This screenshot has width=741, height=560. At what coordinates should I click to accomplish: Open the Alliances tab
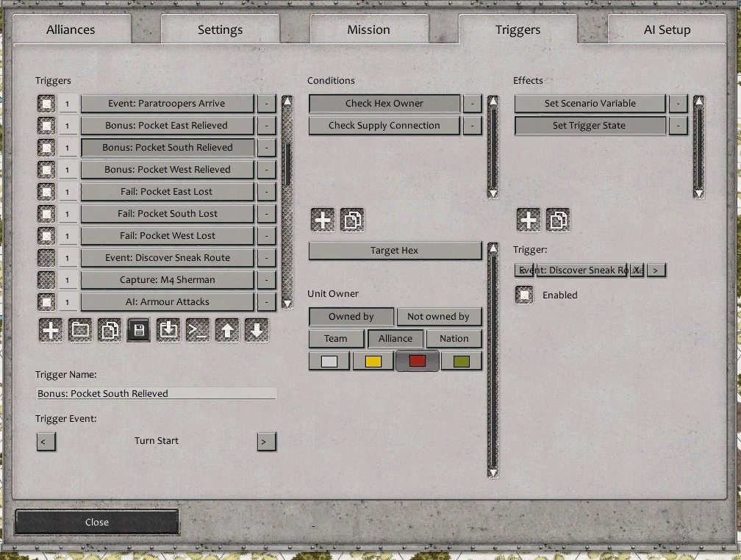(x=71, y=29)
